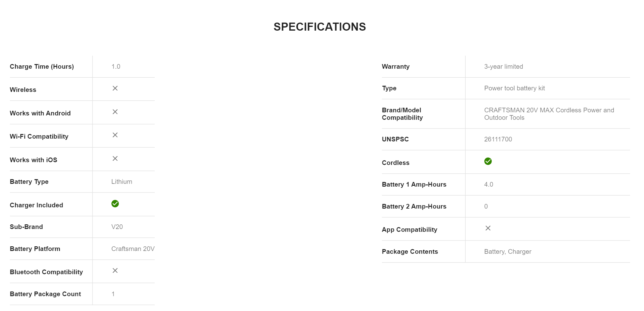Click the Battery Package Count label
The image size is (644, 311).
45,294
